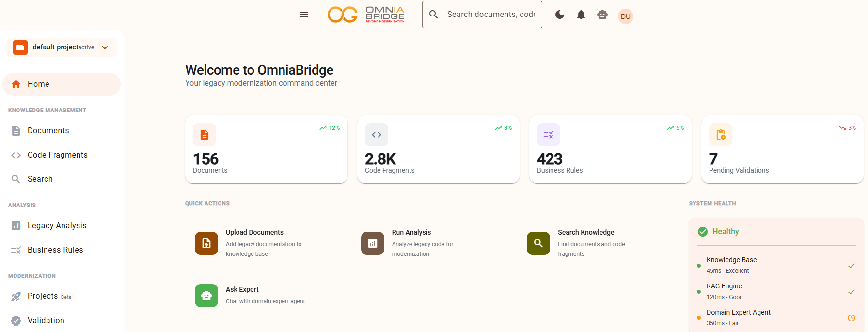Select Legacy Analysis in sidebar

(x=57, y=226)
